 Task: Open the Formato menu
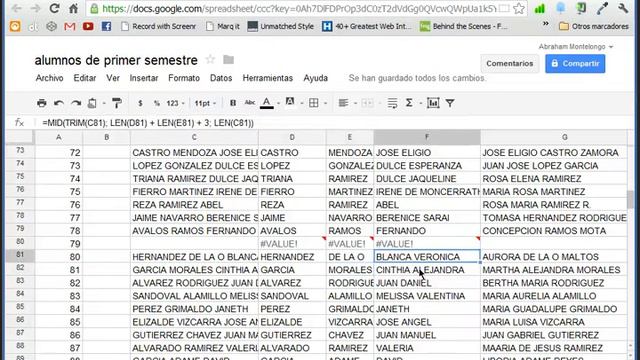(x=184, y=78)
